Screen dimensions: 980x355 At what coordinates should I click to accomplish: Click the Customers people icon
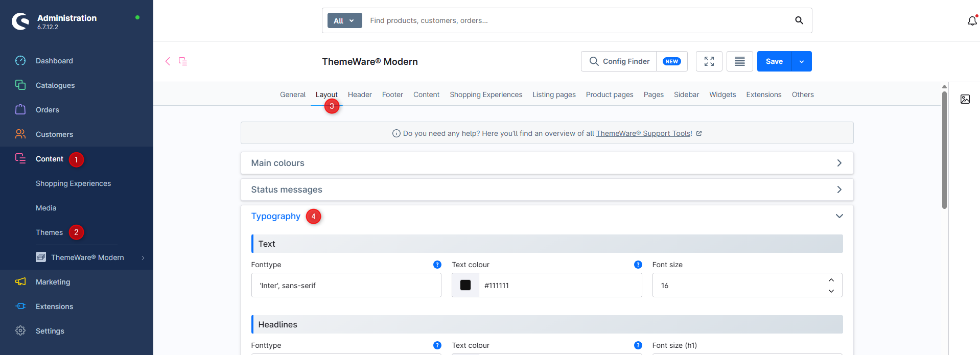[x=20, y=134]
